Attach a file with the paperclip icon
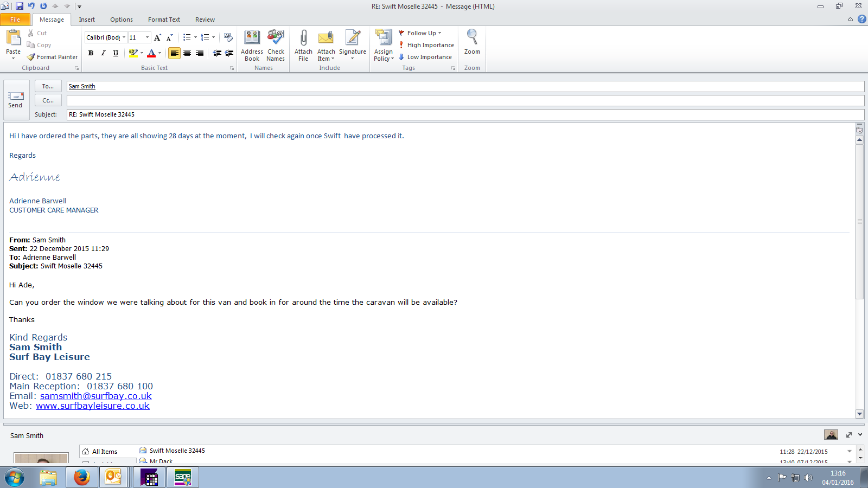868x488 pixels. (x=303, y=46)
